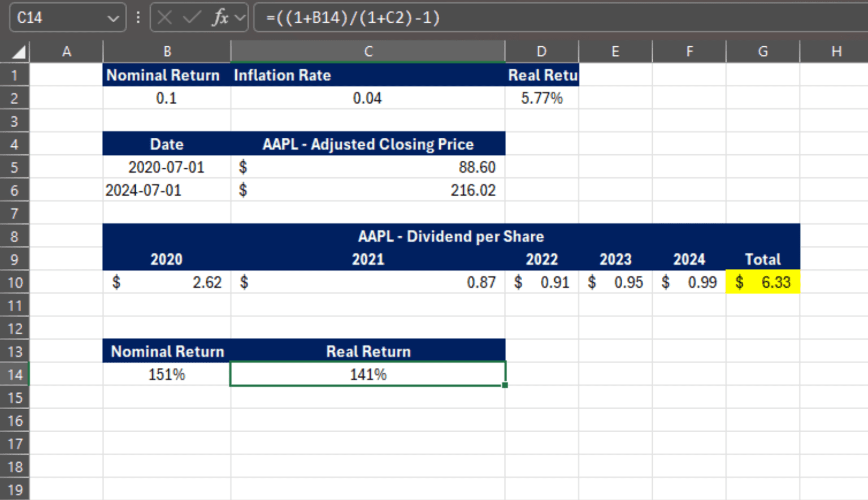This screenshot has height=500, width=868.
Task: Click the Cancel X icon beside the formula bar
Action: tap(165, 17)
